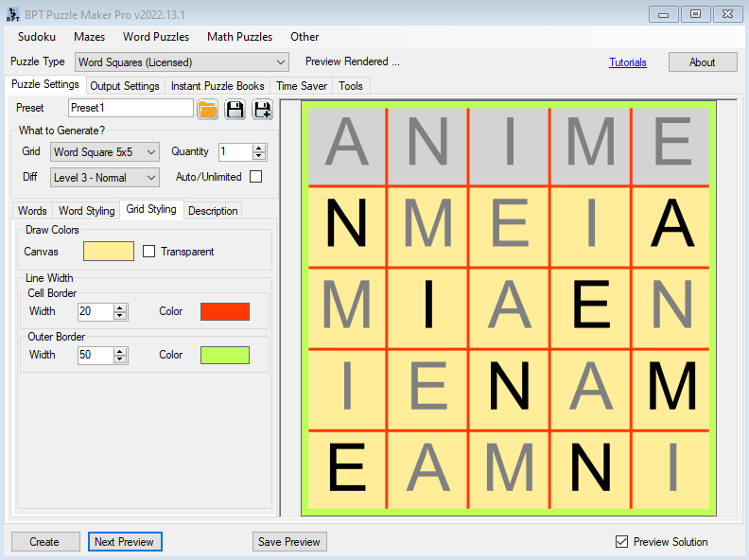Select the Word Styling sub-tab
The width and height of the screenshot is (749, 560).
[86, 211]
